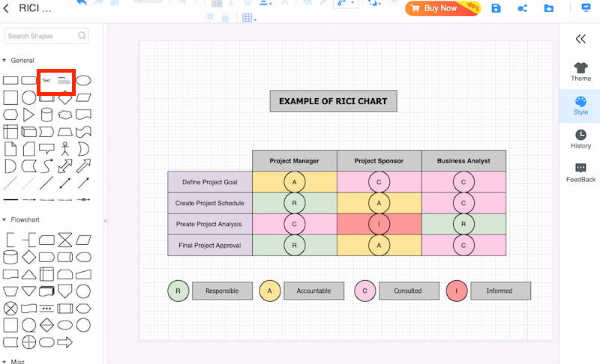Select the stick figure actor shape

coord(65,149)
